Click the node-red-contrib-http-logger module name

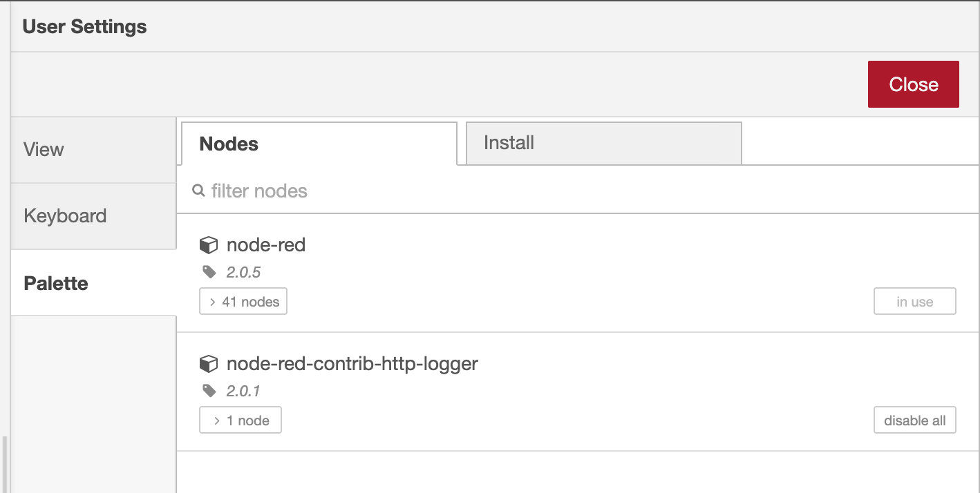(352, 364)
